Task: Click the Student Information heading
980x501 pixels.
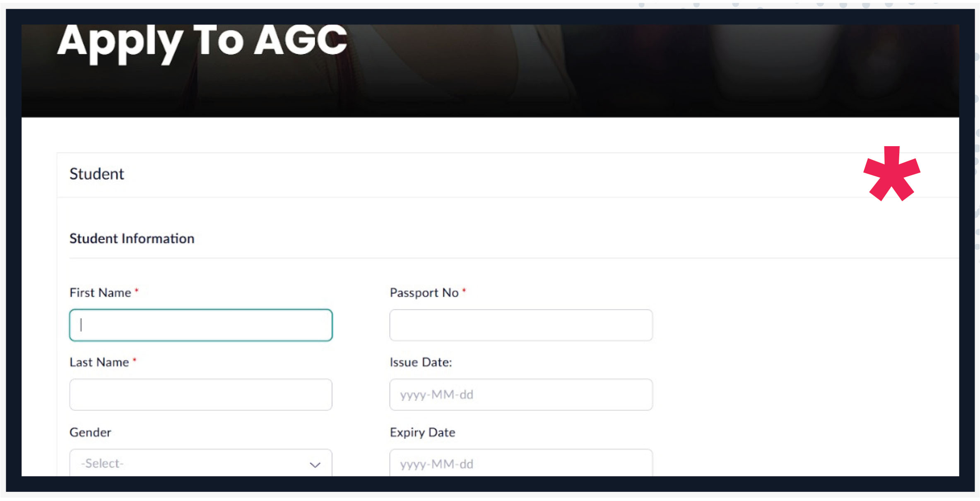Action: point(132,238)
